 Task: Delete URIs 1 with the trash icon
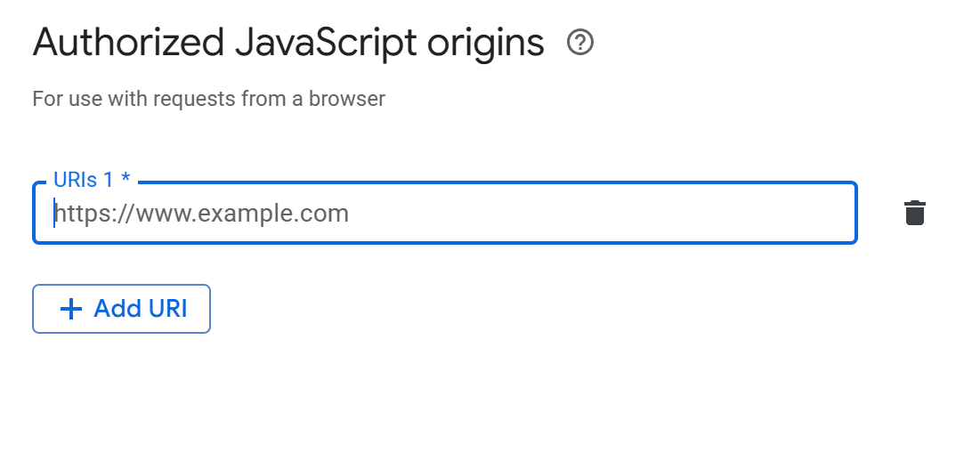[915, 214]
